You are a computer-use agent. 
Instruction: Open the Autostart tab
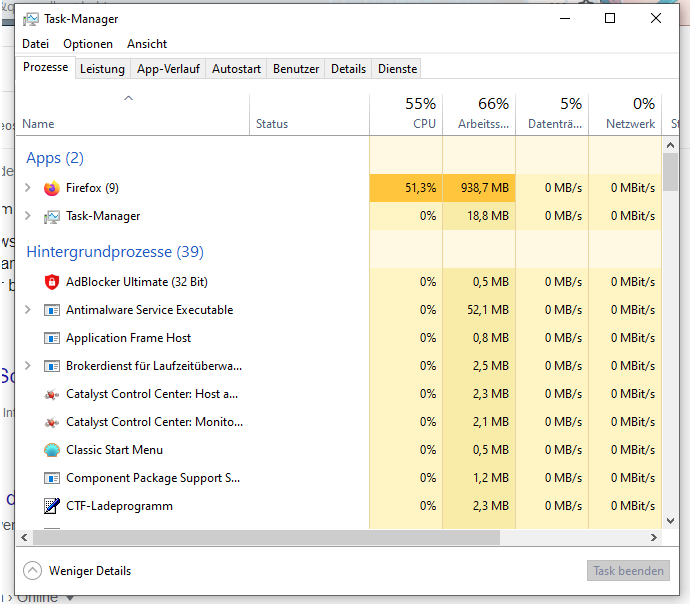click(236, 69)
